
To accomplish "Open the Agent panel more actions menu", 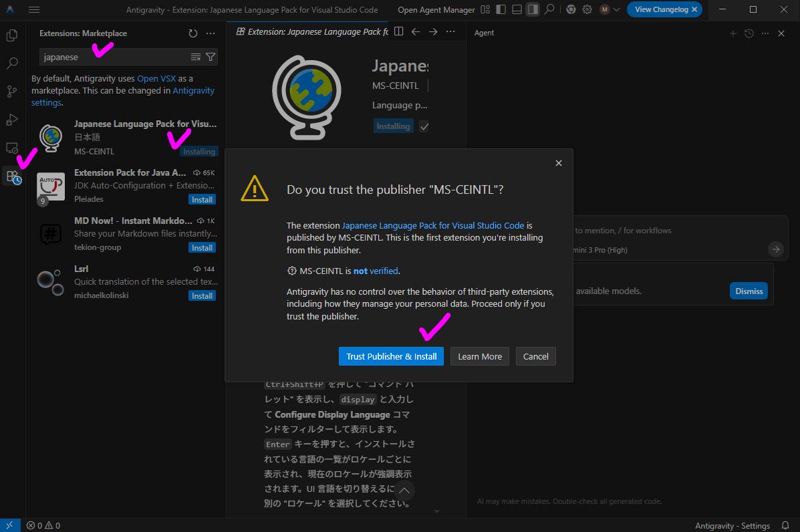I will (x=765, y=33).
